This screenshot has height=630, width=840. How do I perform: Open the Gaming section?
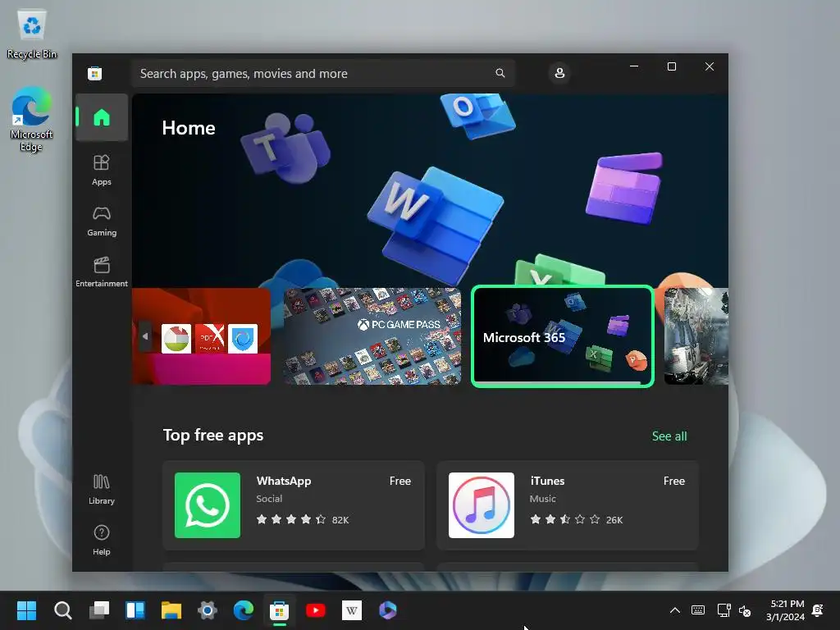coord(101,221)
